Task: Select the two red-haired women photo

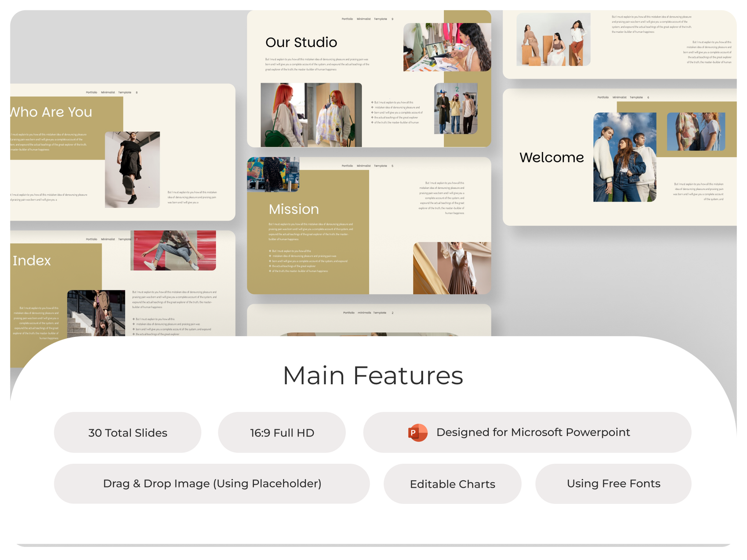Action: (311, 115)
